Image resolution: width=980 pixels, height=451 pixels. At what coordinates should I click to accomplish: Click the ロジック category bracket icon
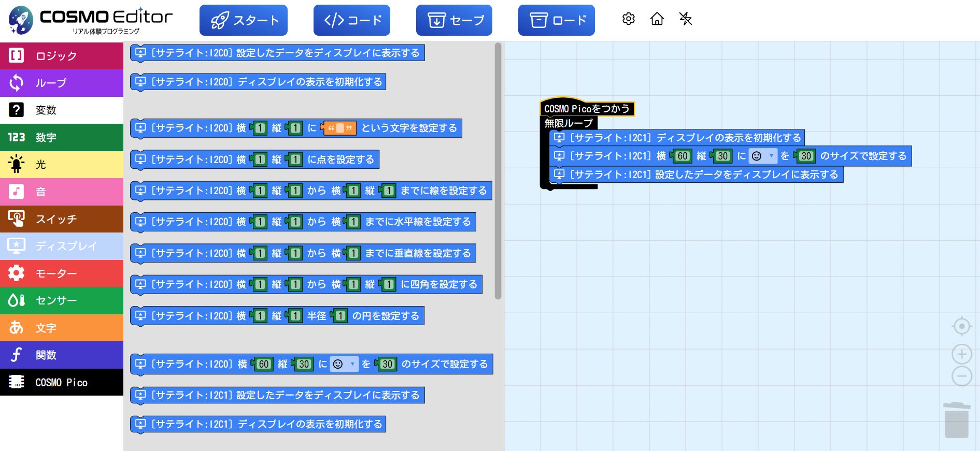(x=17, y=55)
